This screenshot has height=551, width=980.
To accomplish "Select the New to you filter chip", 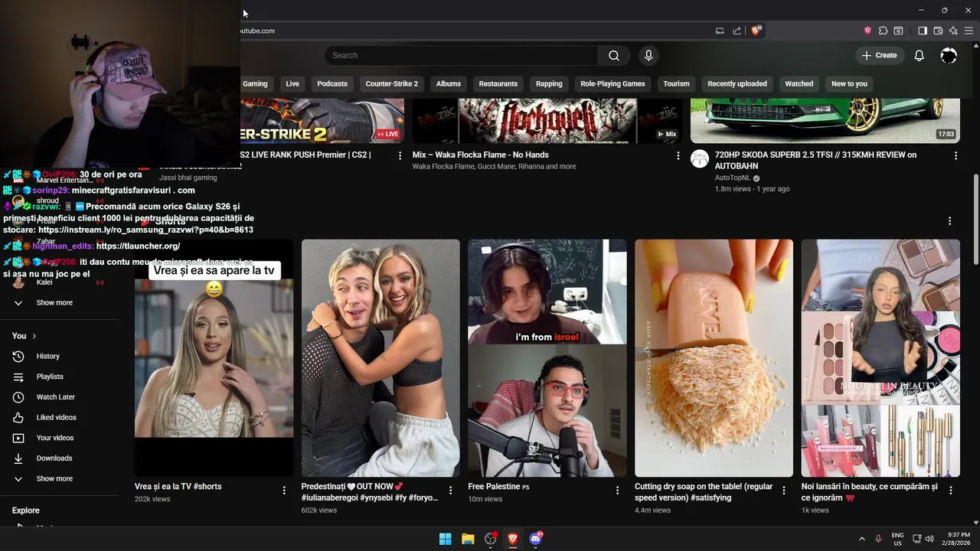I will 849,83.
